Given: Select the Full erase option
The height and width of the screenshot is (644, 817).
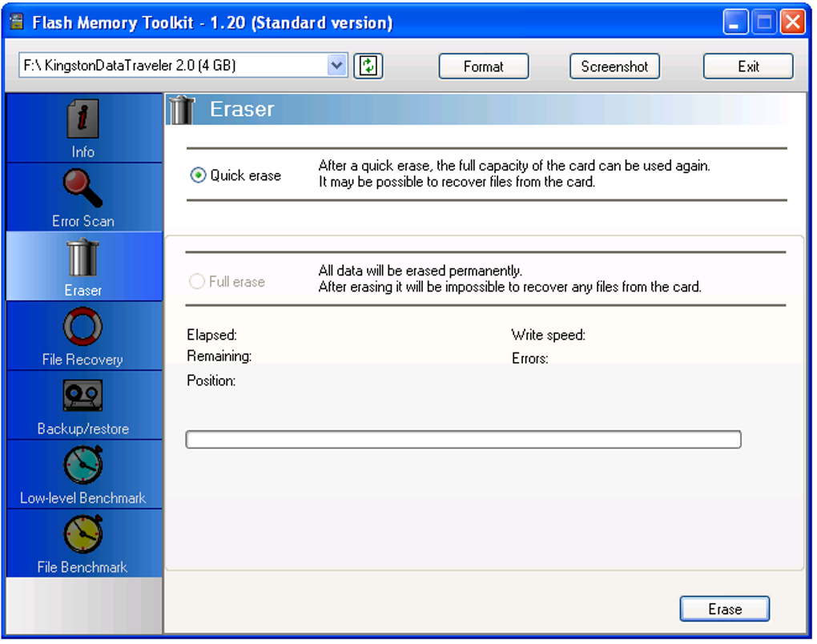Looking at the screenshot, I should (x=227, y=282).
